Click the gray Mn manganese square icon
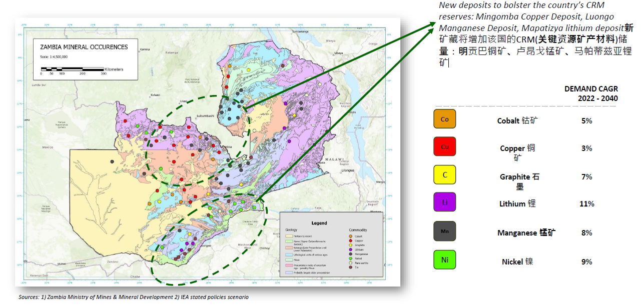Screen dimensions: 644x305 pyautogui.click(x=444, y=231)
